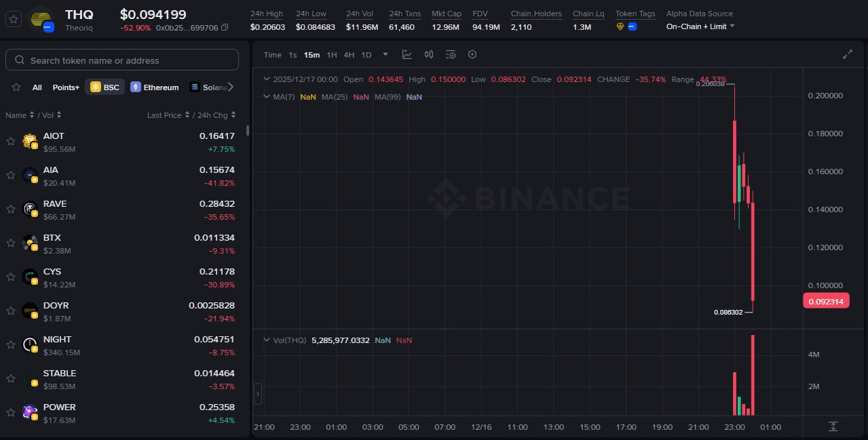Collapse the MA indicator row
Screen dimensions: 868x440
click(x=267, y=97)
